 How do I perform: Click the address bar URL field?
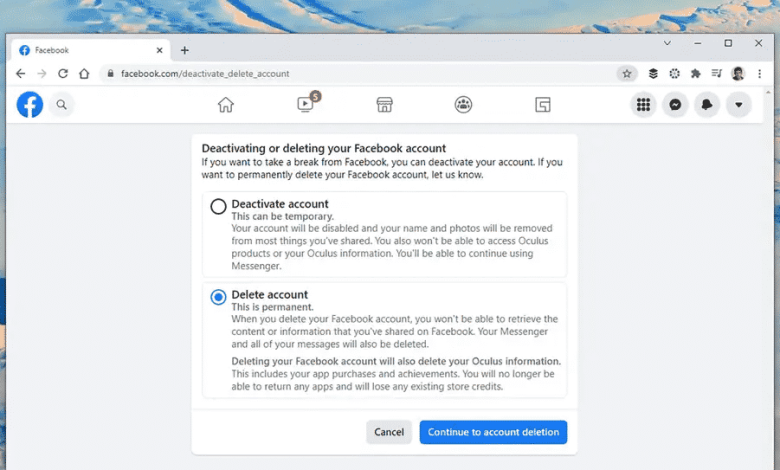point(350,73)
